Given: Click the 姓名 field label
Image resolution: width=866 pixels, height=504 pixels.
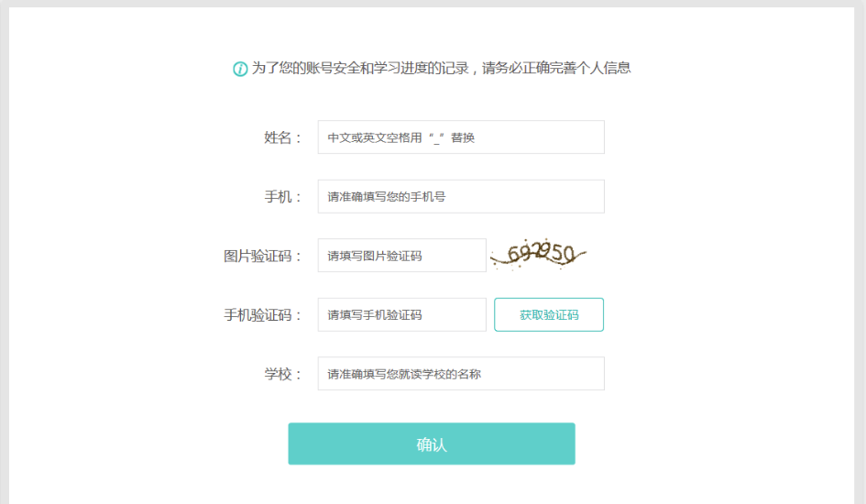Looking at the screenshot, I should tap(282, 137).
